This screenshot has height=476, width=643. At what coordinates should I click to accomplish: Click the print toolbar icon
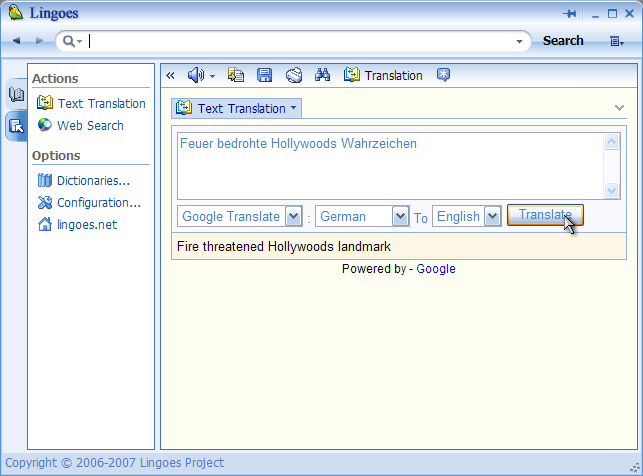294,75
